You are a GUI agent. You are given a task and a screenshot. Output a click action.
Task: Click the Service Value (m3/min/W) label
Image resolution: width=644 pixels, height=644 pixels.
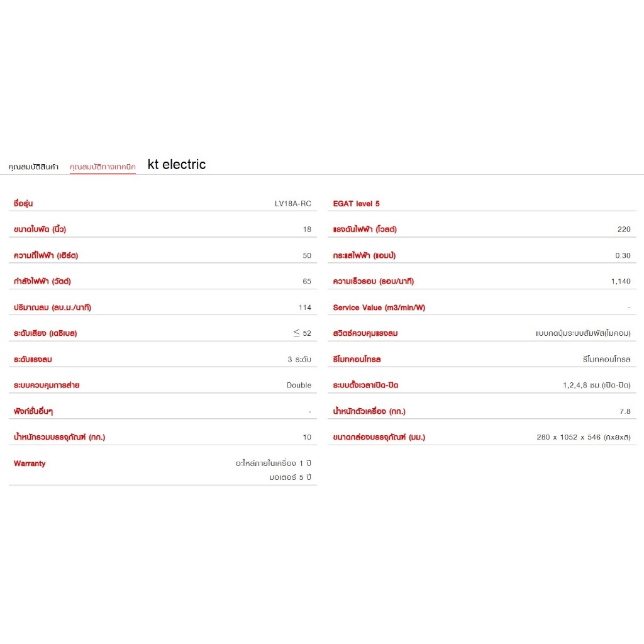pos(379,308)
